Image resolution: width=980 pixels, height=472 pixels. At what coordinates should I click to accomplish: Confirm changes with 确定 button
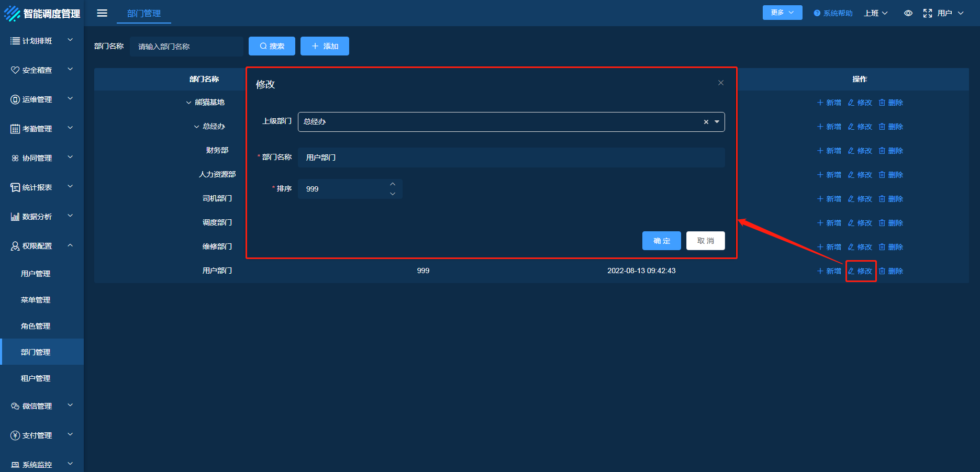661,241
